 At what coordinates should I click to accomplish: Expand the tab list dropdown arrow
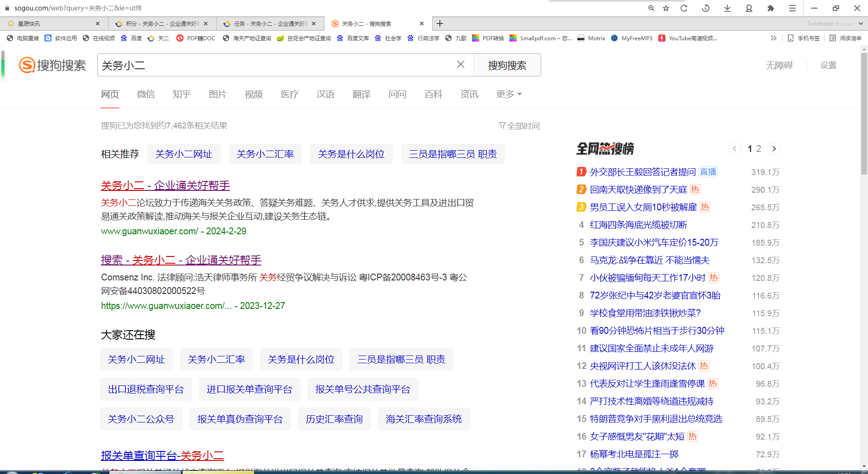click(x=860, y=24)
